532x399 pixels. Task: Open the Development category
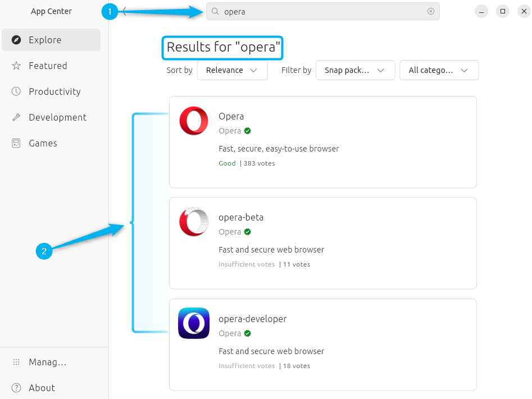point(57,117)
